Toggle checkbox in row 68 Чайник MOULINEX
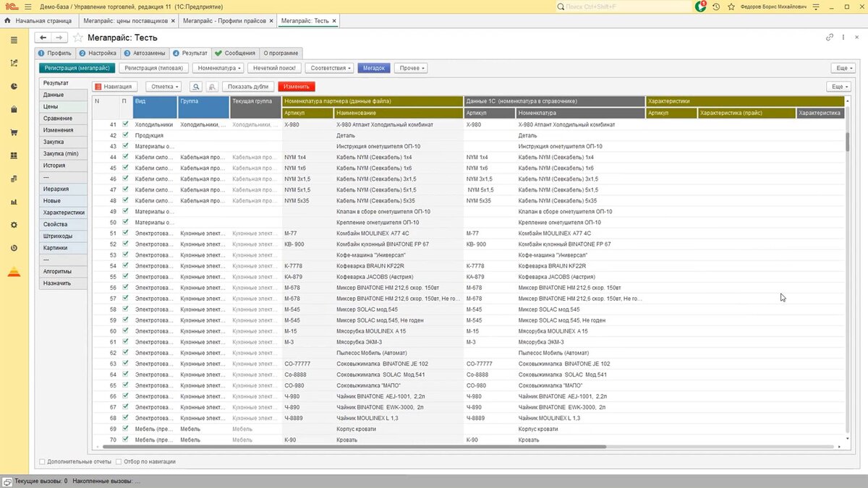This screenshot has width=868, height=488. (125, 417)
